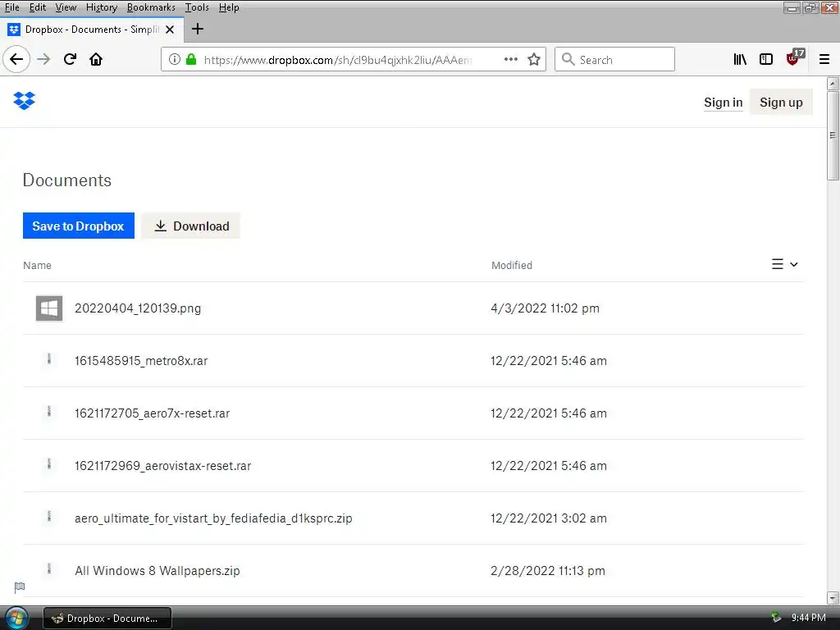Click the Documents folder heading

(x=67, y=180)
